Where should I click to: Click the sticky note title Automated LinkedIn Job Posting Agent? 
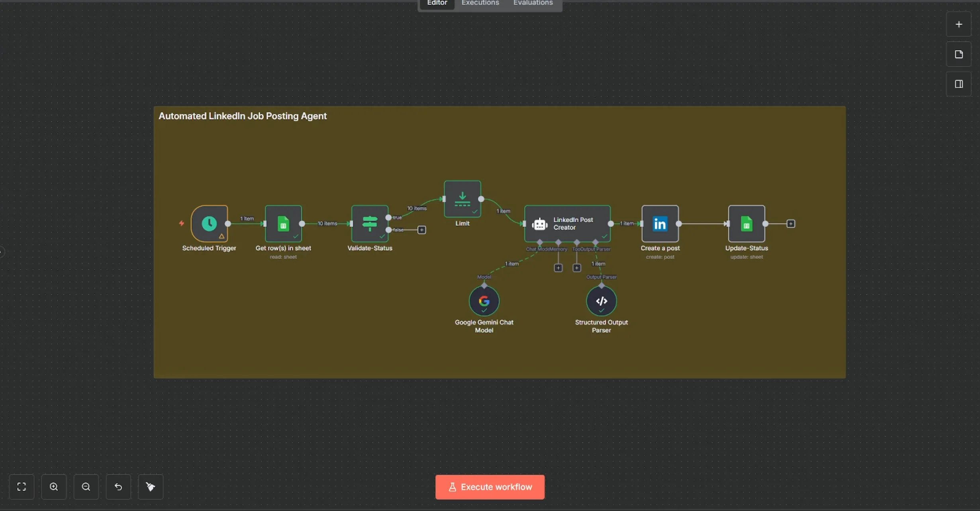pos(243,116)
